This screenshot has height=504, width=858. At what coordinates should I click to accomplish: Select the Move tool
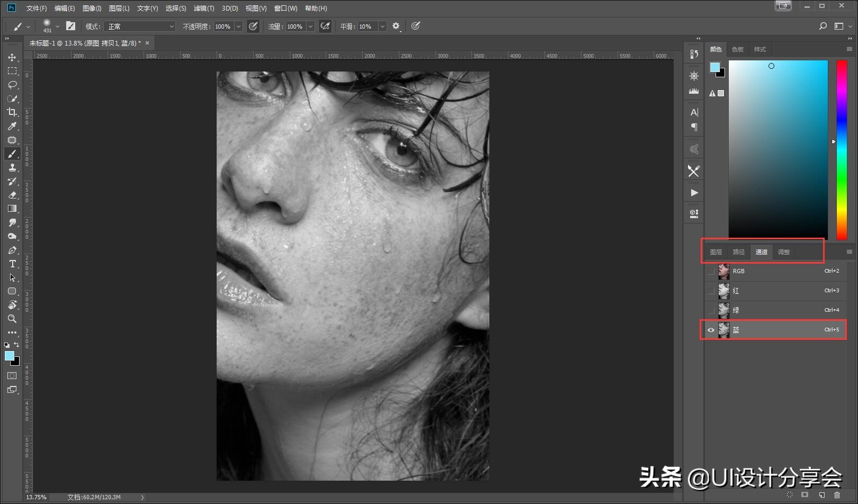click(x=12, y=57)
